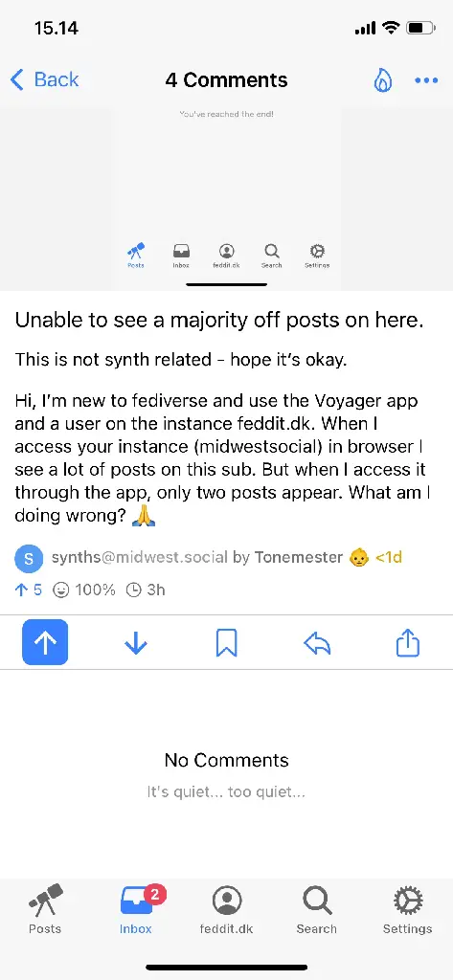Open the Search tab

[x=317, y=909]
